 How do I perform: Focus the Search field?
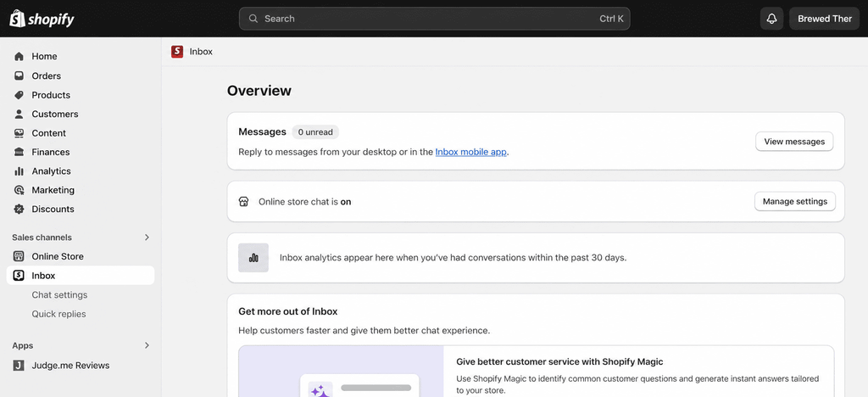(435, 19)
